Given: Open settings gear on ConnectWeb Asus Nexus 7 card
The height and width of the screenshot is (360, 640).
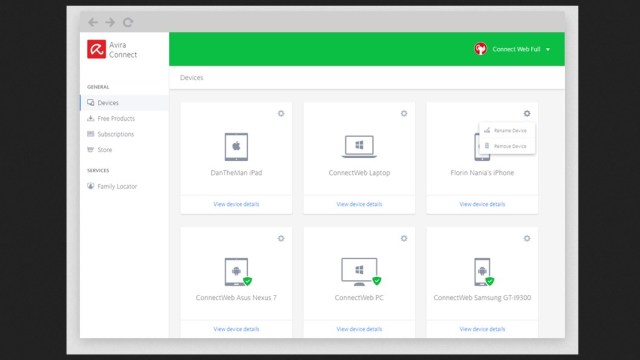Looking at the screenshot, I should (x=281, y=238).
